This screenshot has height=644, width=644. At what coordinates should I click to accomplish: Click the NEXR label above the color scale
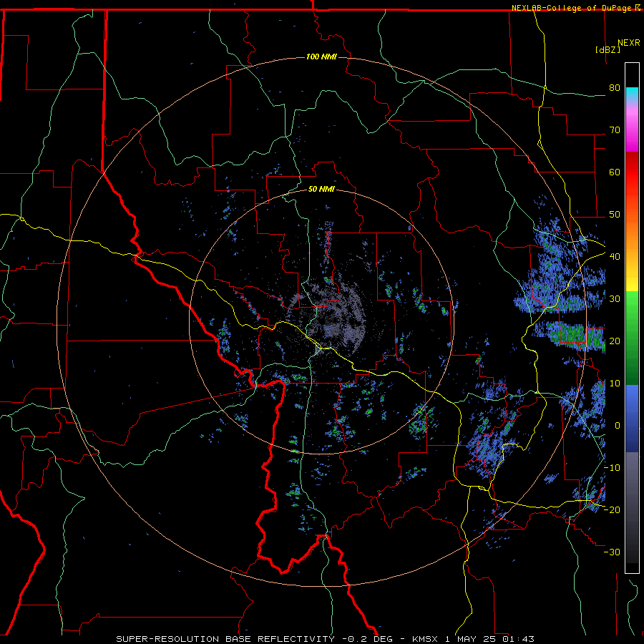point(629,43)
